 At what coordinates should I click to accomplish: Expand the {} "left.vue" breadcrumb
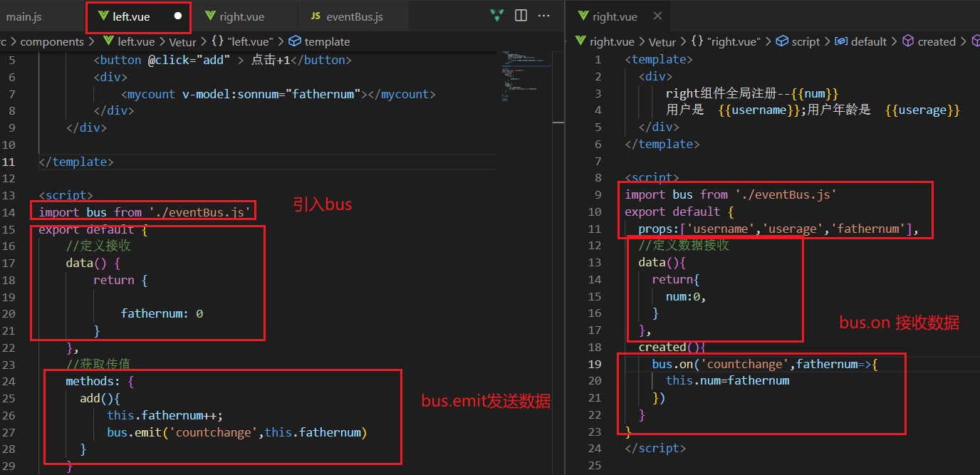(x=243, y=41)
